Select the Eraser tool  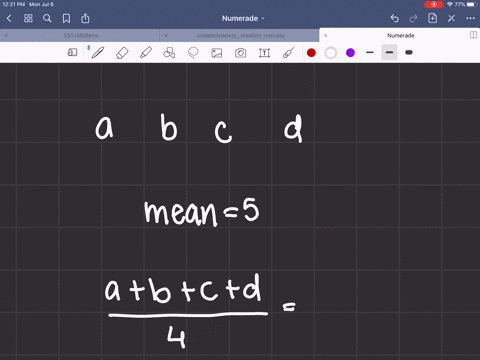(x=122, y=53)
